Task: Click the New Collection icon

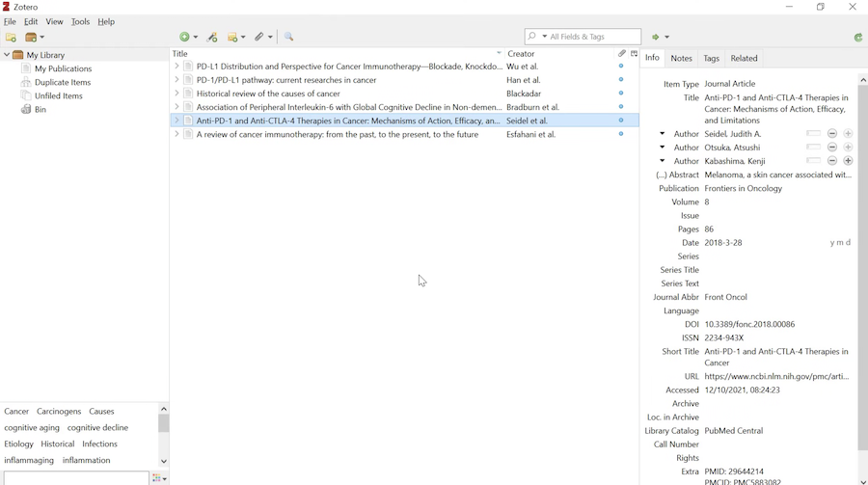Action: point(12,38)
